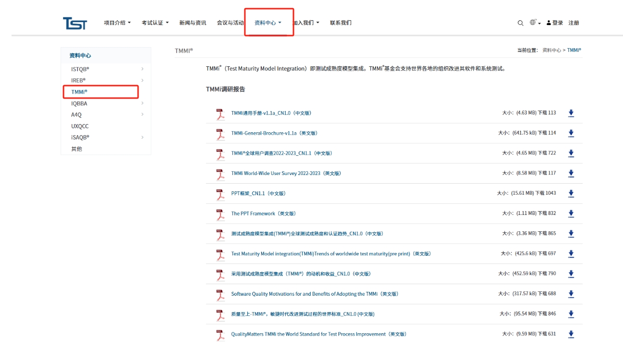
Task: Open 质量至上-TMMi® 中文版 link
Action: click(303, 314)
